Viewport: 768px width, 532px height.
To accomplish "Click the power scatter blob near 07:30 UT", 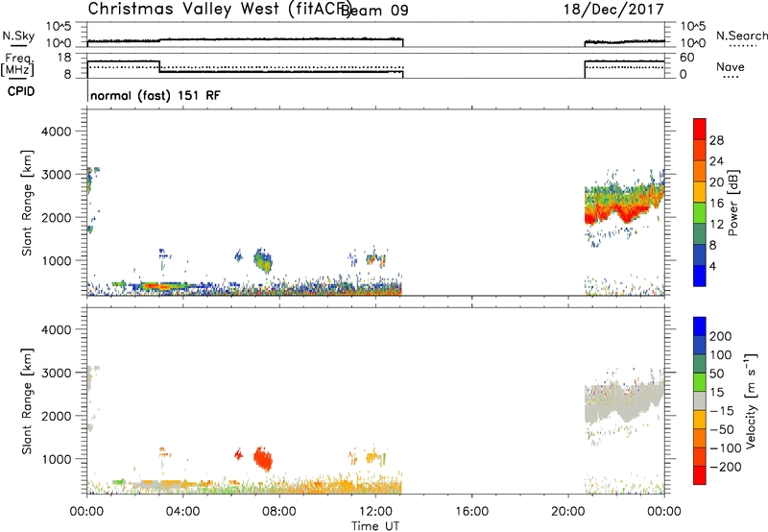I will tap(263, 260).
